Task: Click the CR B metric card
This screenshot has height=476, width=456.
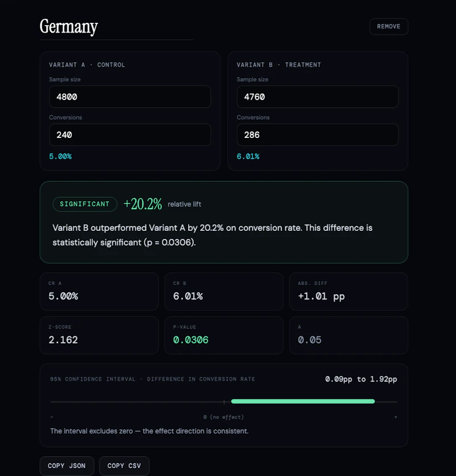Action: [224, 291]
